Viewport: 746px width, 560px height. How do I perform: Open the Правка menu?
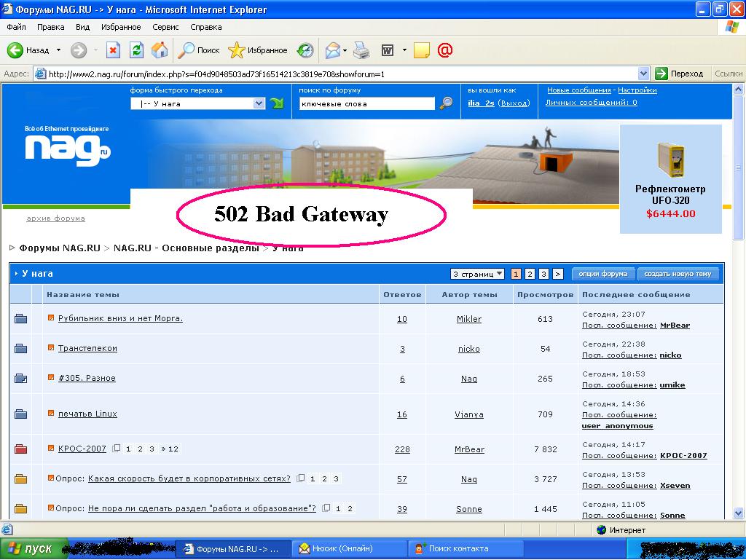coord(50,27)
